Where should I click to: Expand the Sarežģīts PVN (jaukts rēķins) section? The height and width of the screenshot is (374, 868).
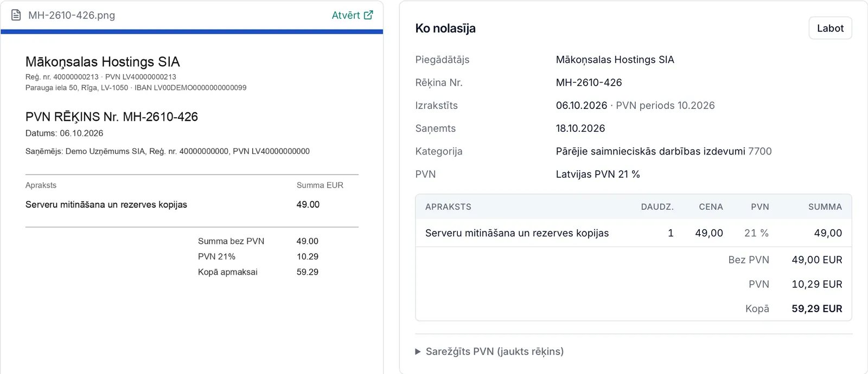[489, 351]
